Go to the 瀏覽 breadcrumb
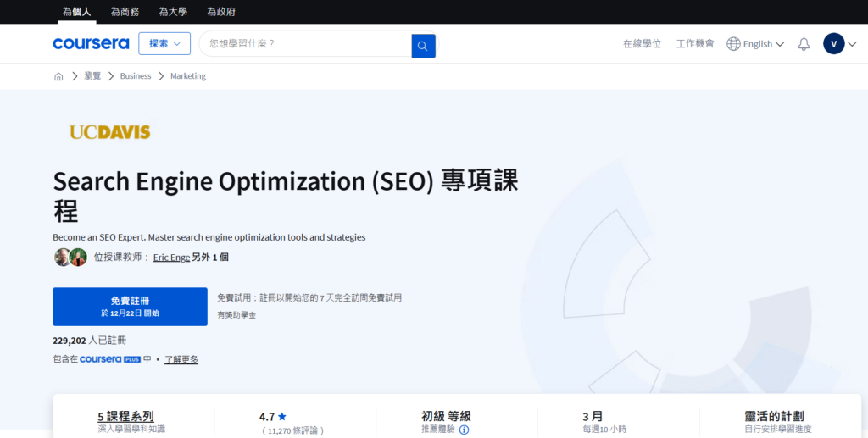The width and height of the screenshot is (868, 438). coord(92,76)
